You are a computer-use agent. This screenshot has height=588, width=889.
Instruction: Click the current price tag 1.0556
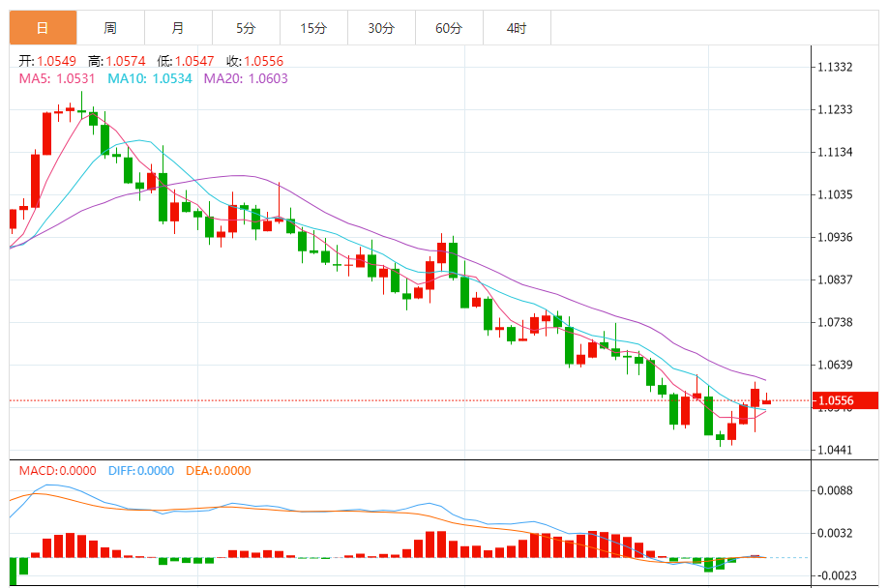pos(845,400)
